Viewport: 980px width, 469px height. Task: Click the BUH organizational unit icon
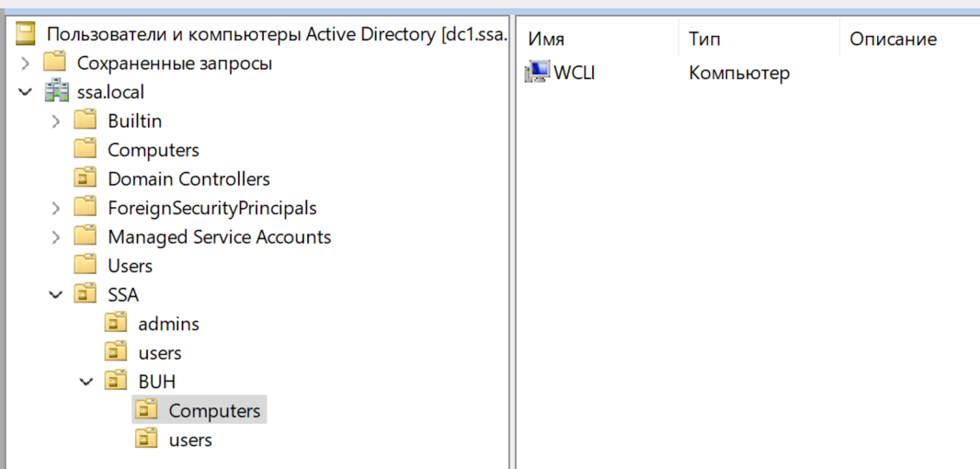tap(116, 382)
